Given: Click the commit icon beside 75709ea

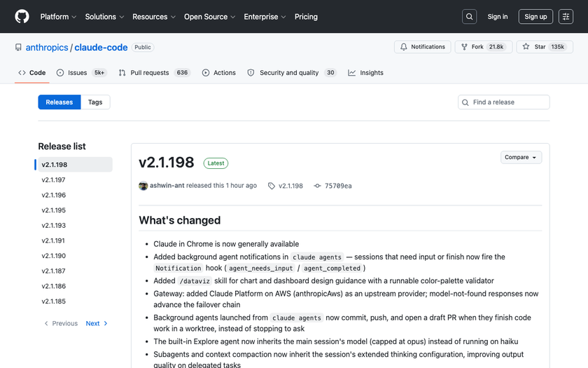Looking at the screenshot, I should [x=317, y=186].
